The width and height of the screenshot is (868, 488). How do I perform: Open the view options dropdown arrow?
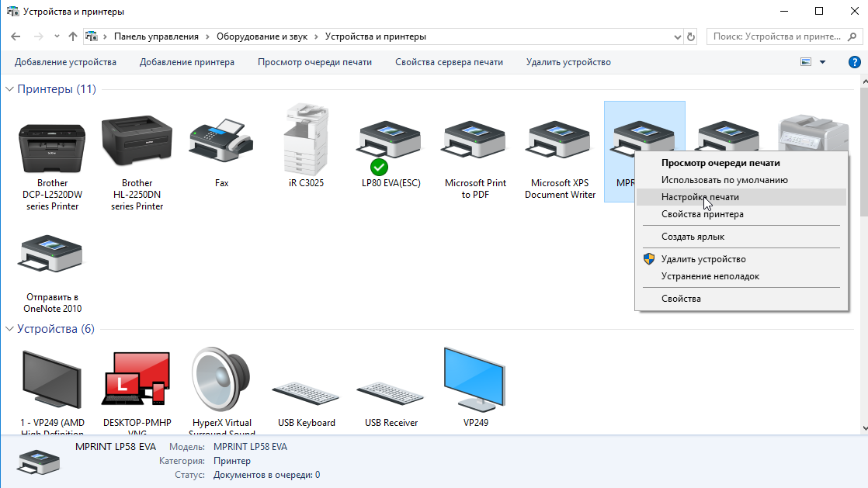[x=823, y=62]
